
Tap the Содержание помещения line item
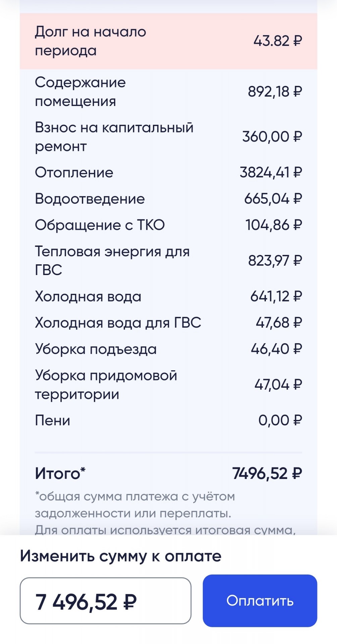168,92
